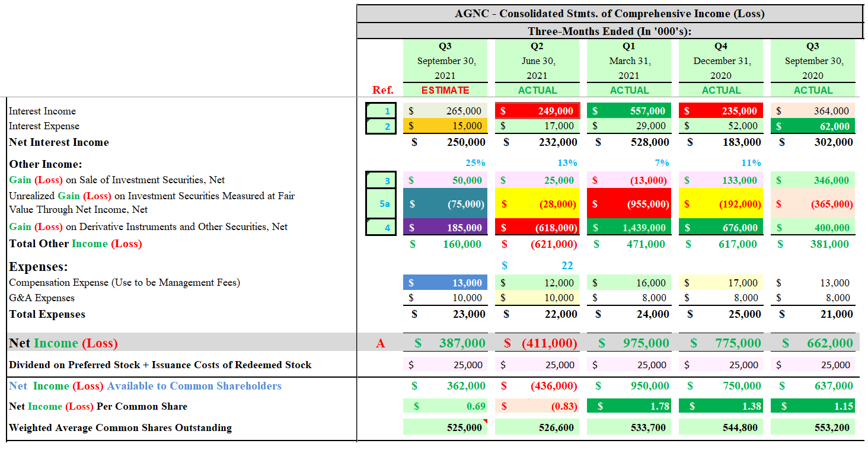Viewport: 868px width, 450px height.
Task: Select the 25% percentage in blue
Action: [475, 162]
